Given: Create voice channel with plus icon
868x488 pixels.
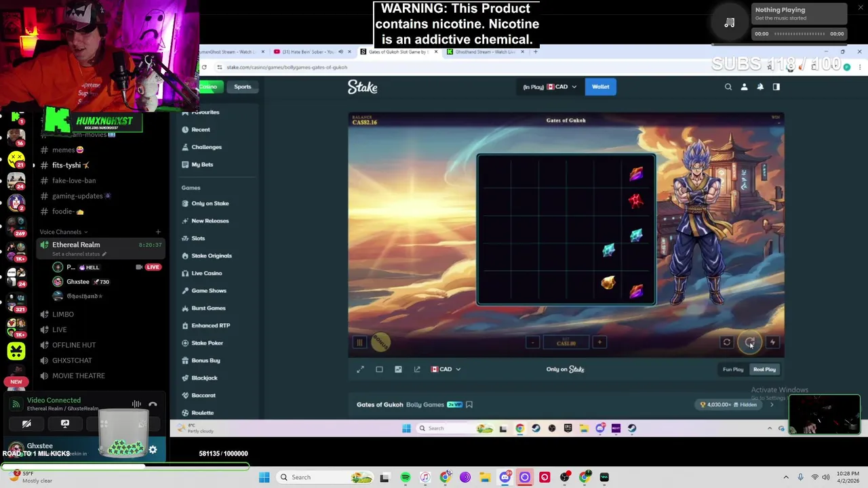Looking at the screenshot, I should click(x=158, y=232).
